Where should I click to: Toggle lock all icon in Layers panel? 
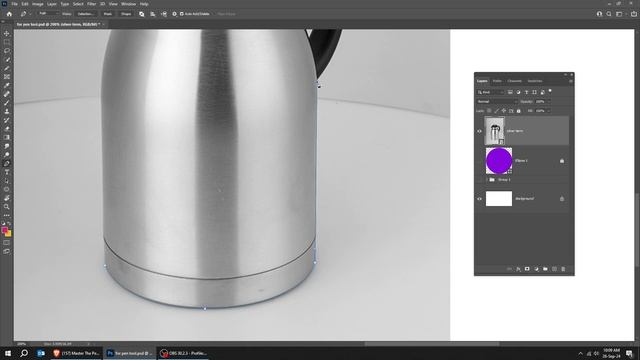(519, 111)
